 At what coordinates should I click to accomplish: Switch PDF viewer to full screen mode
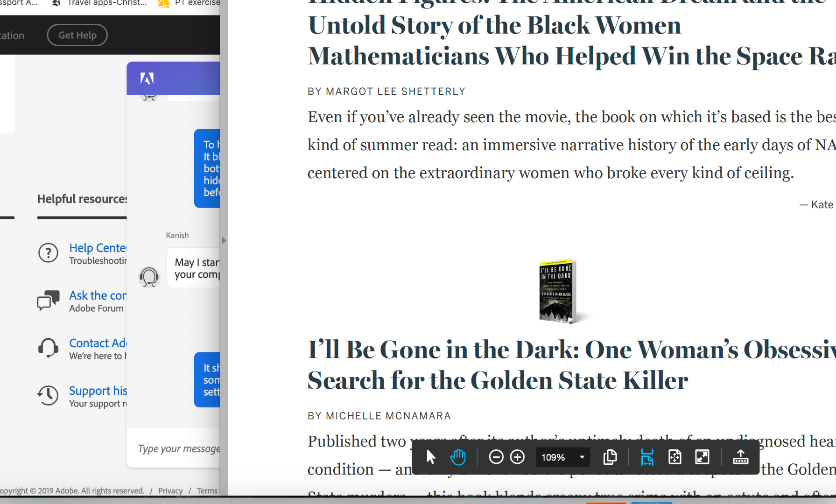[703, 457]
